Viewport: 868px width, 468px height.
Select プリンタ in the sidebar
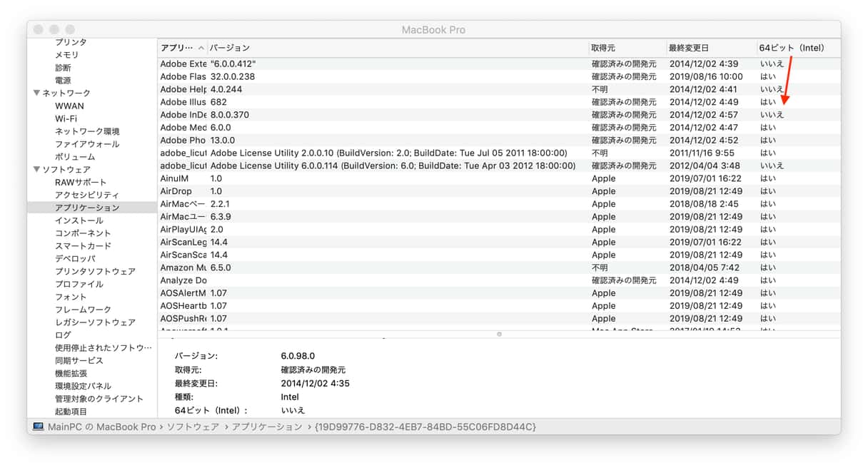(x=71, y=42)
